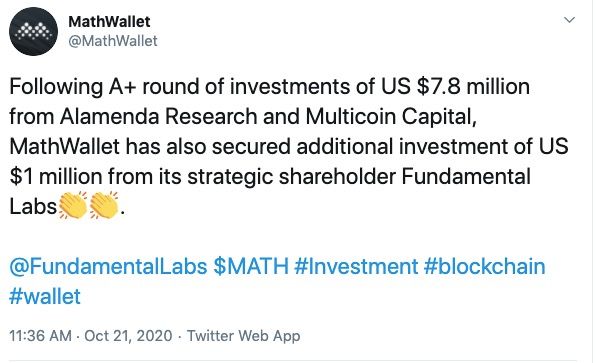
Task: Expand the tweet options chevron menu
Action: (569, 20)
